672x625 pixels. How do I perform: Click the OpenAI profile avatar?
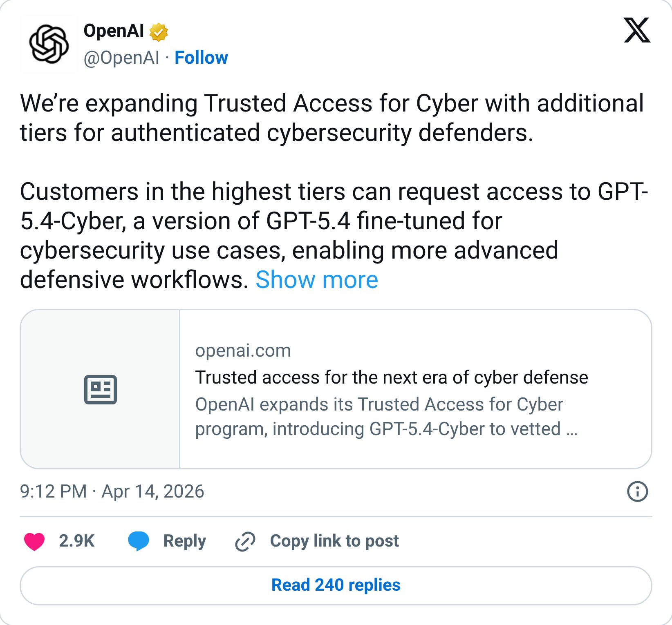[x=49, y=42]
